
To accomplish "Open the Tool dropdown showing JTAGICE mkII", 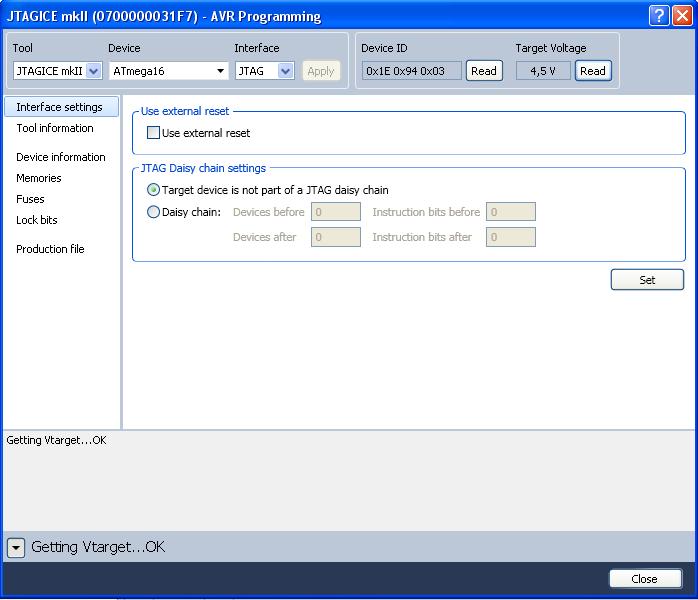I will [58, 71].
